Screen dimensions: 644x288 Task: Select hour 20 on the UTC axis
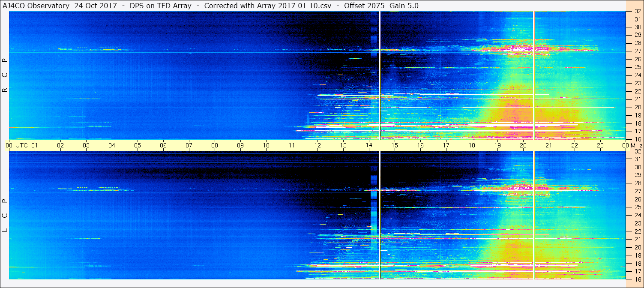(523, 145)
